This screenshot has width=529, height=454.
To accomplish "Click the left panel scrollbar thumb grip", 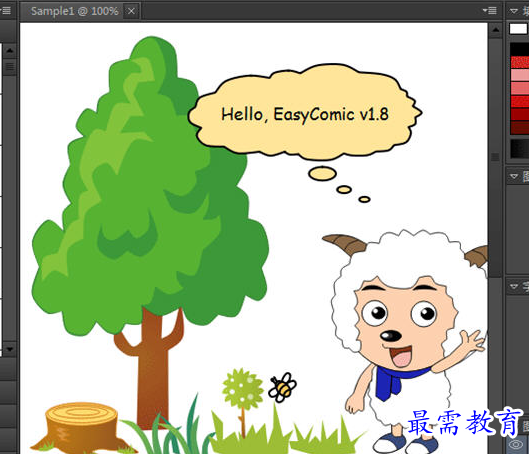I will 9,67.
